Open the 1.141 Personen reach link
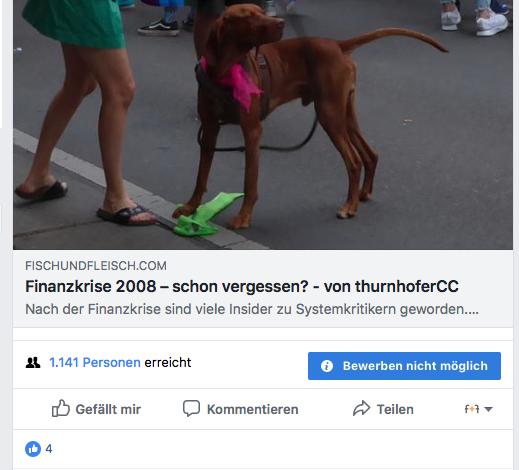Screen dimensions: 519x470 tap(95, 362)
